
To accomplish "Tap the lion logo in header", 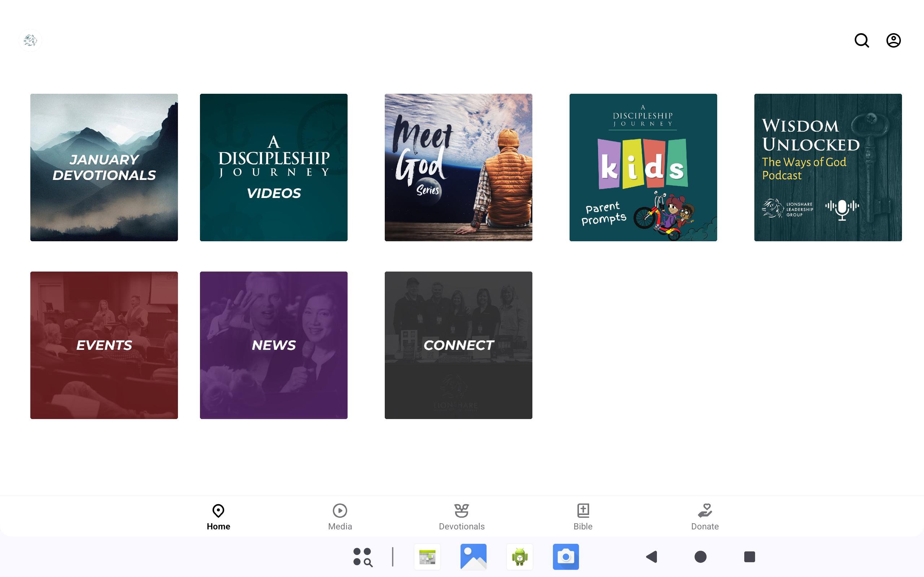I will point(30,40).
